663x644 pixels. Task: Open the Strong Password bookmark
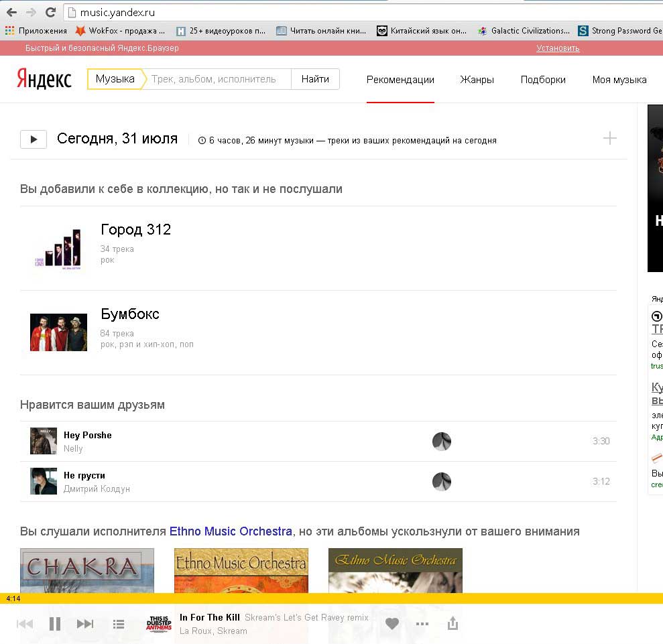pos(620,30)
